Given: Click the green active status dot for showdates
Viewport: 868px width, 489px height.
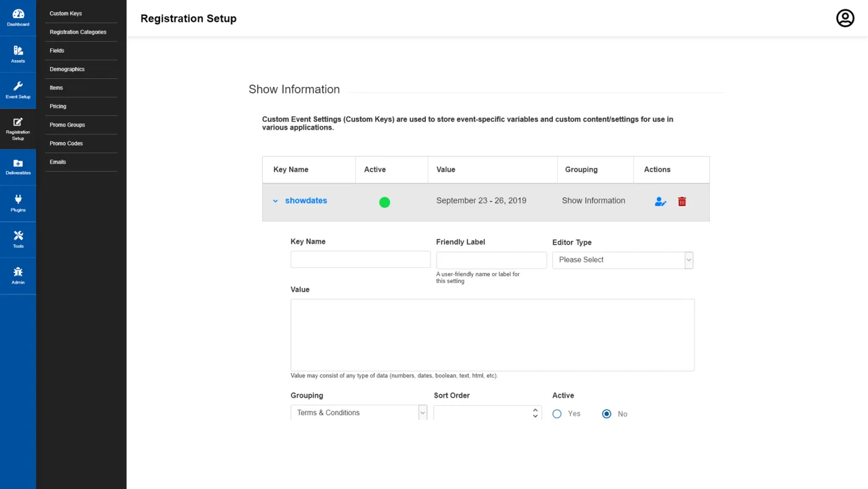Looking at the screenshot, I should [x=384, y=202].
